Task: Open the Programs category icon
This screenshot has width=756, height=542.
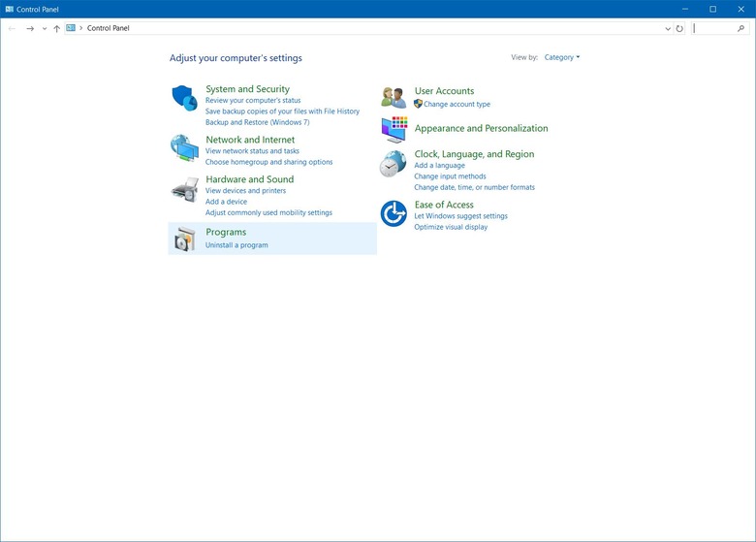Action: tap(184, 239)
